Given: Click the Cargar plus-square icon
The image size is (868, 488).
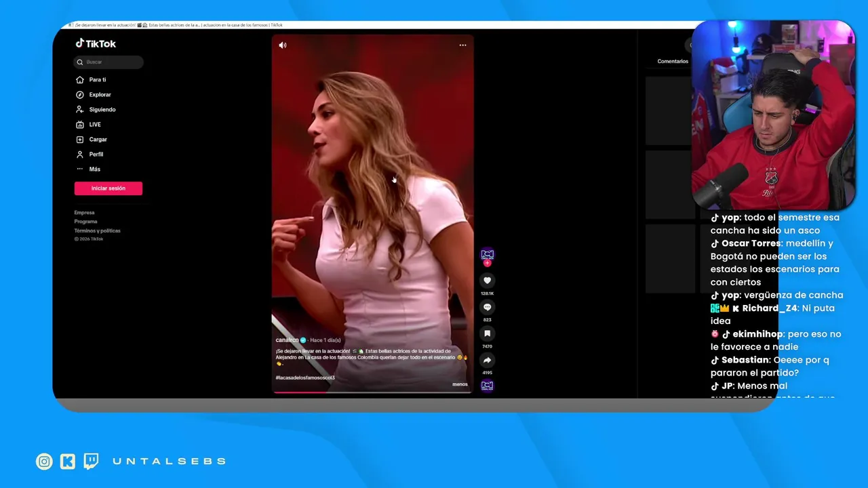Looking at the screenshot, I should click(80, 140).
